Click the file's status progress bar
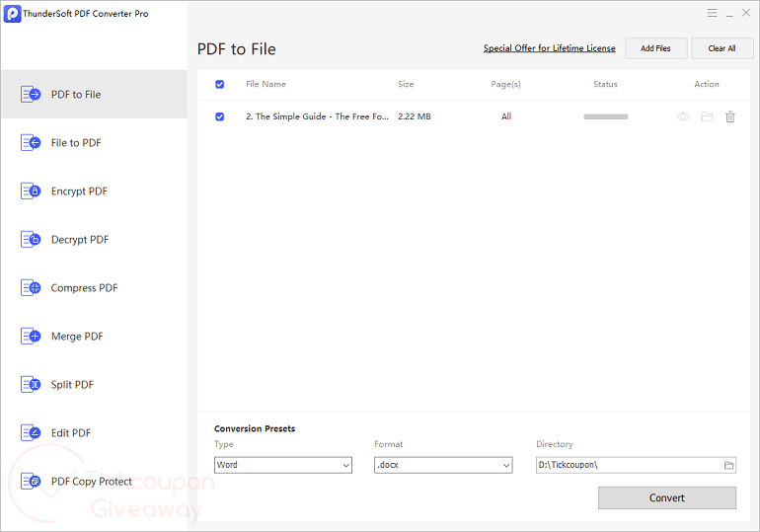 [605, 116]
